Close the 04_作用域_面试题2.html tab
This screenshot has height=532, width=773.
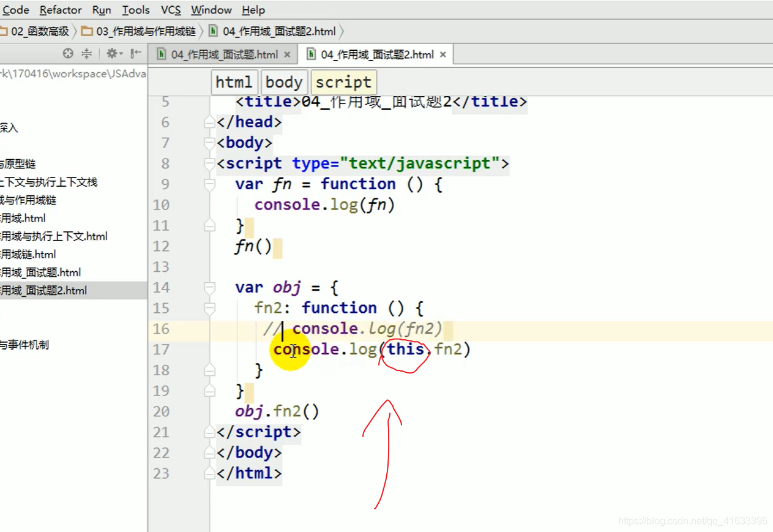click(x=443, y=54)
